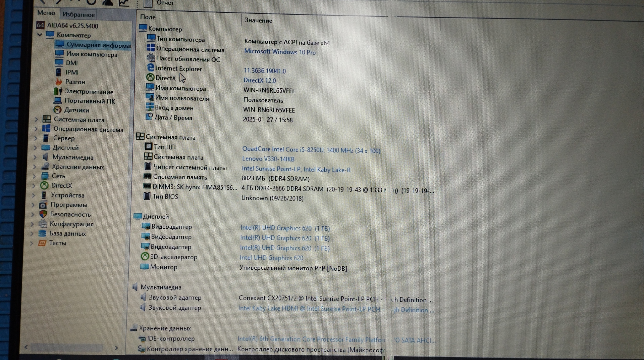Screen dimensions: 644x360
Task: Select Устройства in the tree
Action: 67,195
